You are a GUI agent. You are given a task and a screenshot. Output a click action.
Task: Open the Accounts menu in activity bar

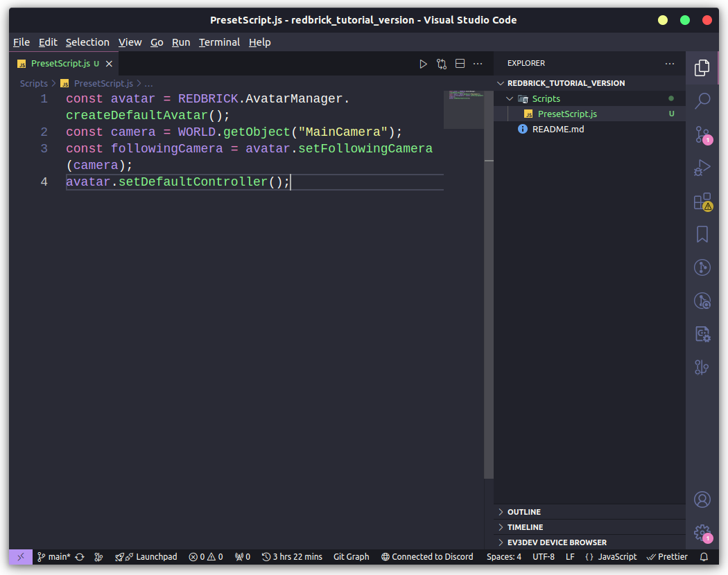pos(702,499)
